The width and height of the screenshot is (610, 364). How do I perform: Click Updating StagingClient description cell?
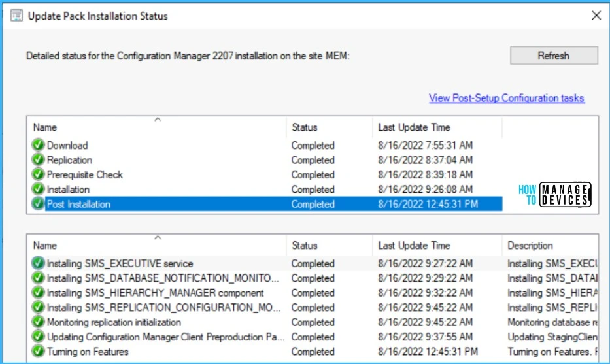552,337
